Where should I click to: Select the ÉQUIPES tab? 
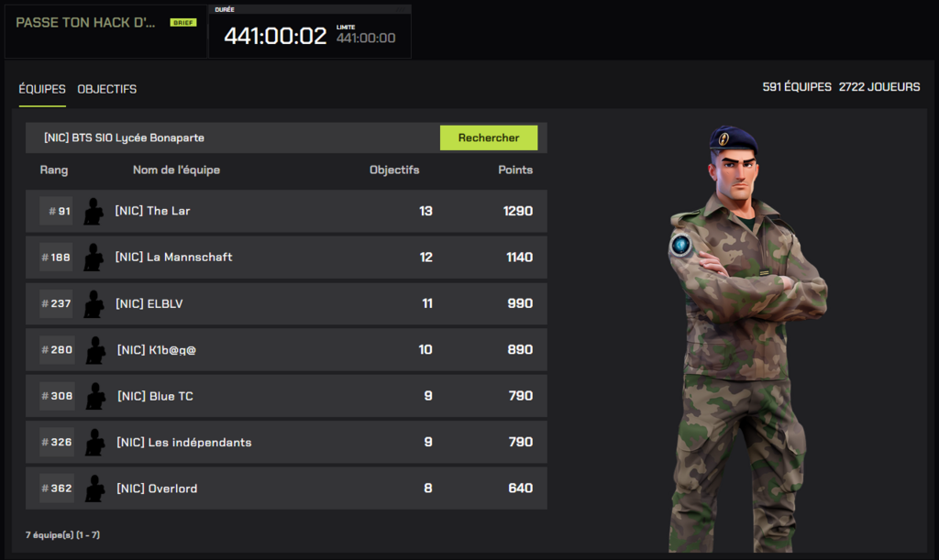point(42,89)
